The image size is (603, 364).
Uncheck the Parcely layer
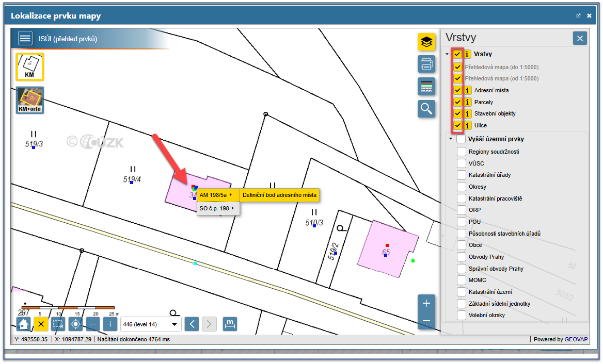[457, 102]
